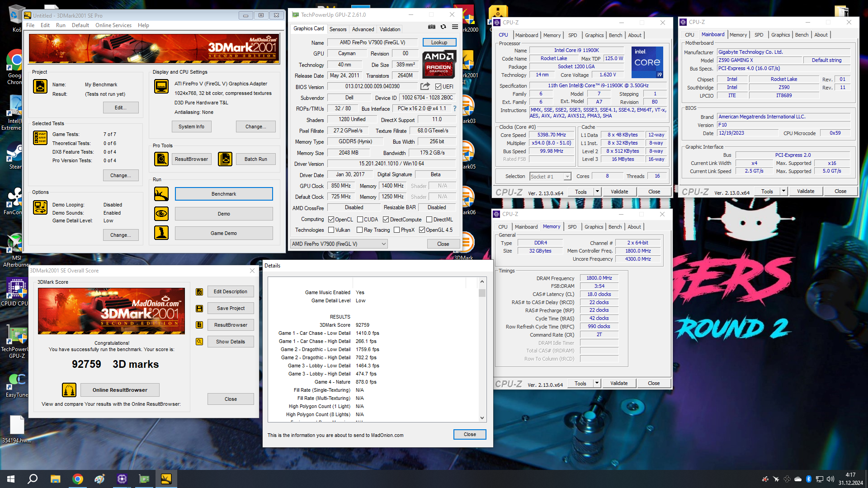Click bus interface question mark icon
The width and height of the screenshot is (868, 488).
tap(455, 108)
